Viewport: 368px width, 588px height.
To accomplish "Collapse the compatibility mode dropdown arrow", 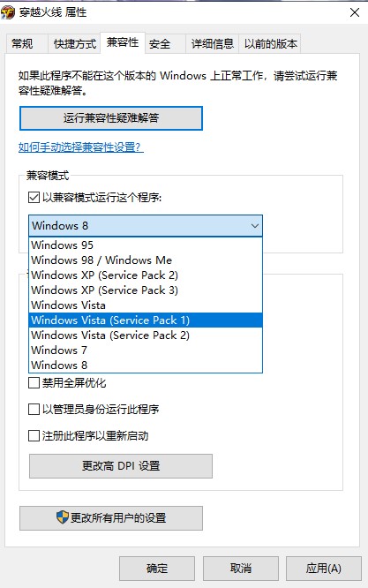I will (x=255, y=226).
